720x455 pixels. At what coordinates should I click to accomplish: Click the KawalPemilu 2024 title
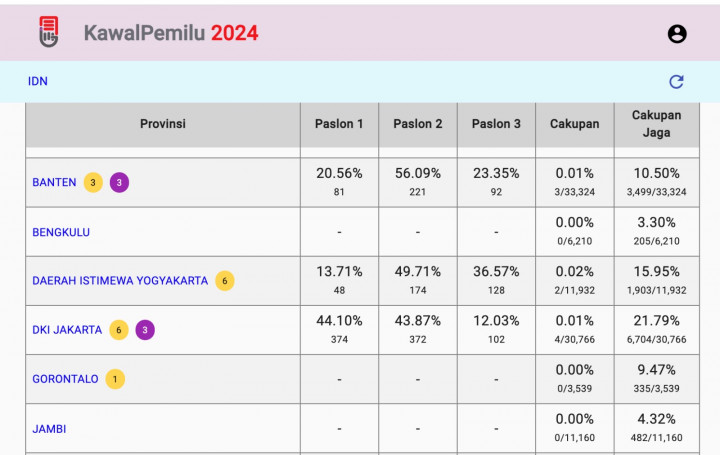click(x=171, y=33)
